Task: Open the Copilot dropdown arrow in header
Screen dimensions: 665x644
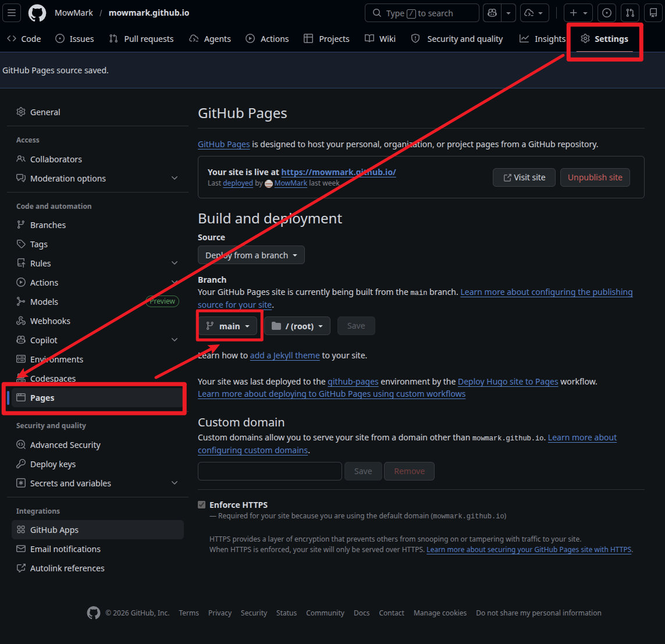Action: click(508, 13)
